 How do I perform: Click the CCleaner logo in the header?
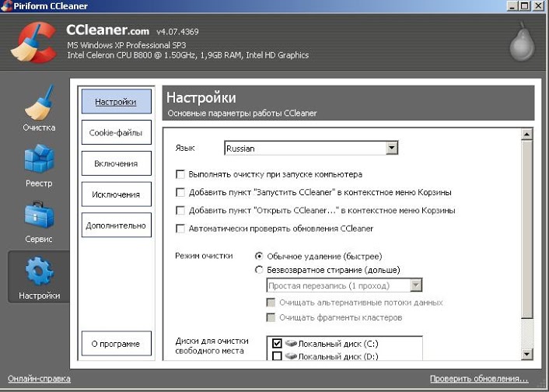[33, 42]
